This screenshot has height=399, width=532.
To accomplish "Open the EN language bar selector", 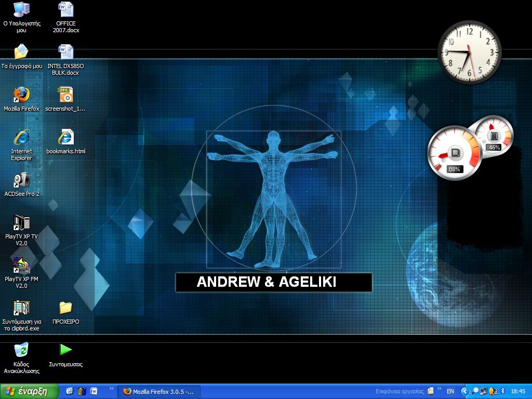I will click(x=450, y=392).
